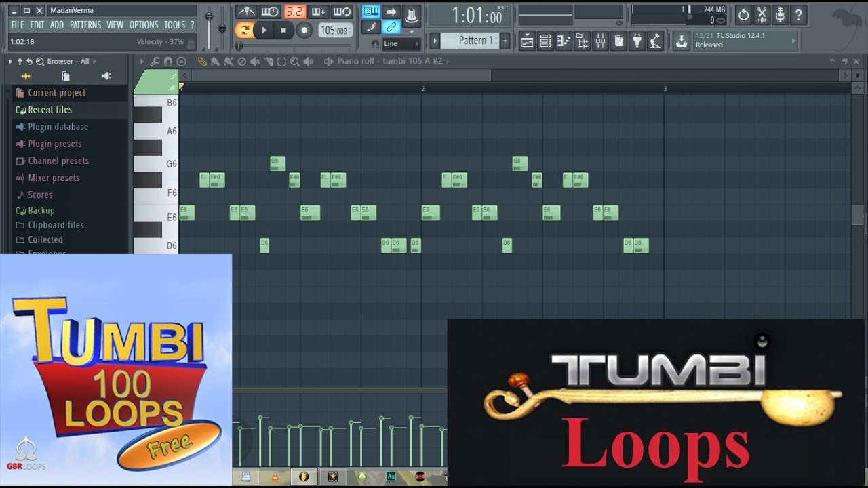This screenshot has height=488, width=868.
Task: Click the microphone recording icon
Action: pyautogui.click(x=781, y=14)
